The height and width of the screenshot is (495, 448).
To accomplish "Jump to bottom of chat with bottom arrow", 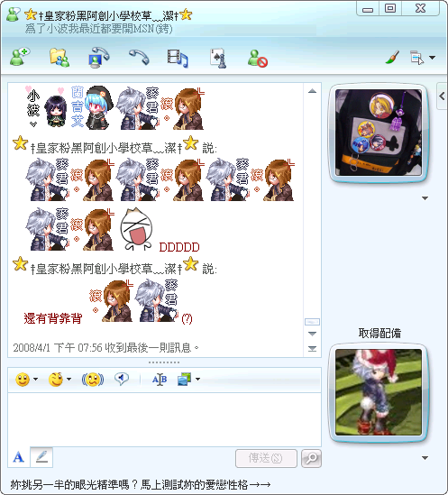I will (312, 348).
